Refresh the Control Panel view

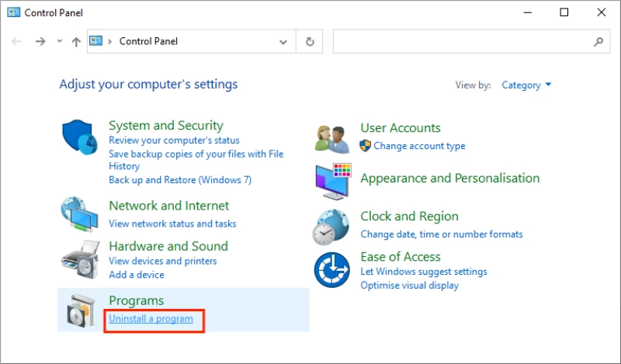pyautogui.click(x=310, y=41)
